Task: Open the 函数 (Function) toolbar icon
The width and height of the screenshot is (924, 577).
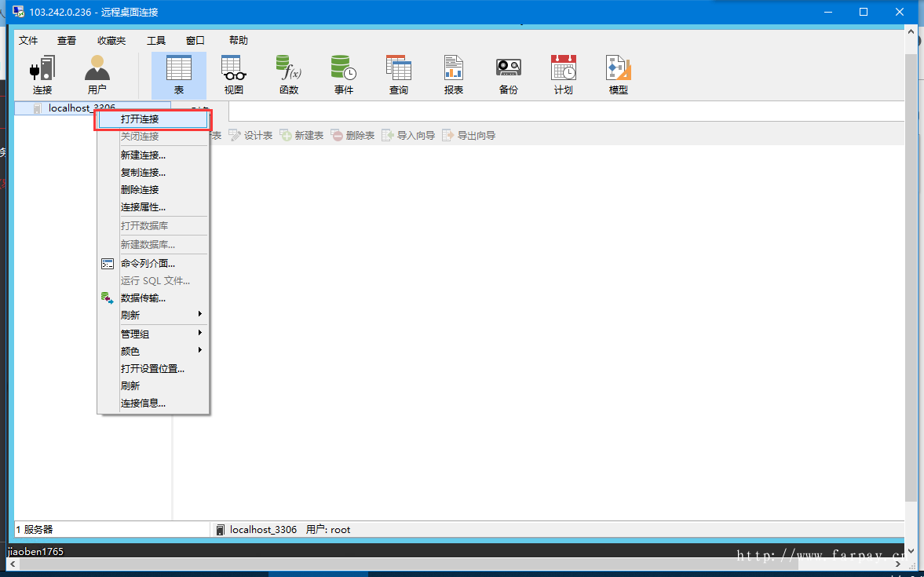Action: point(289,75)
